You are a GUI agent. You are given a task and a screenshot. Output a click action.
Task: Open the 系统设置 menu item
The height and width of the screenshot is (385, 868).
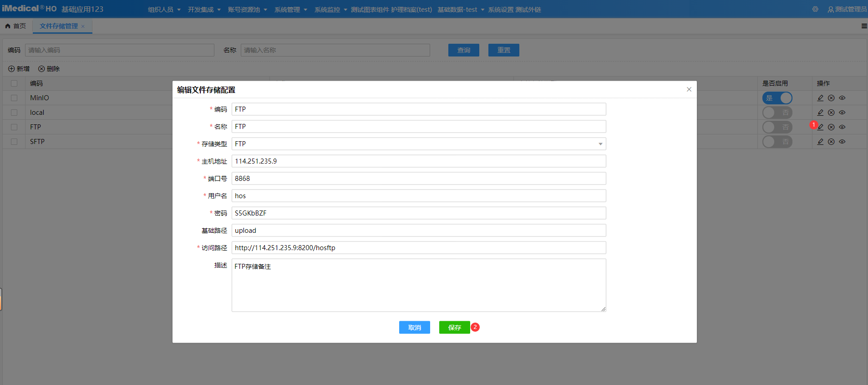501,10
